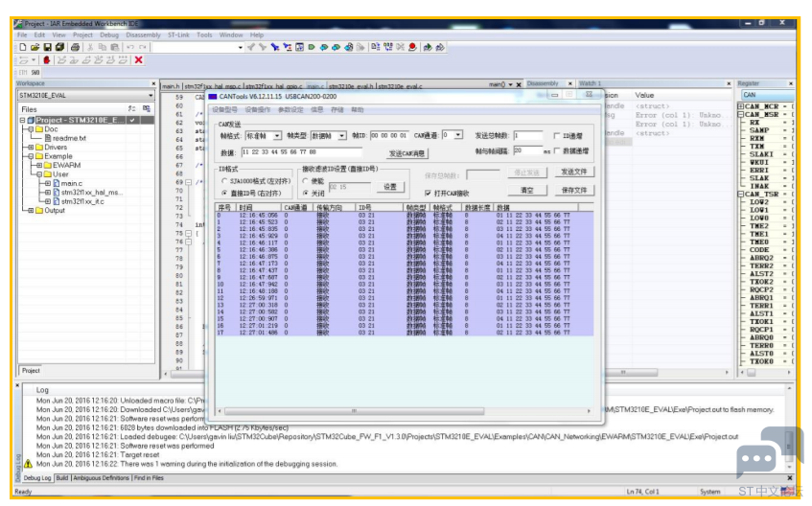Image resolution: width=812 pixels, height=506 pixels.
Task: Click the 设置 filter button
Action: point(390,187)
